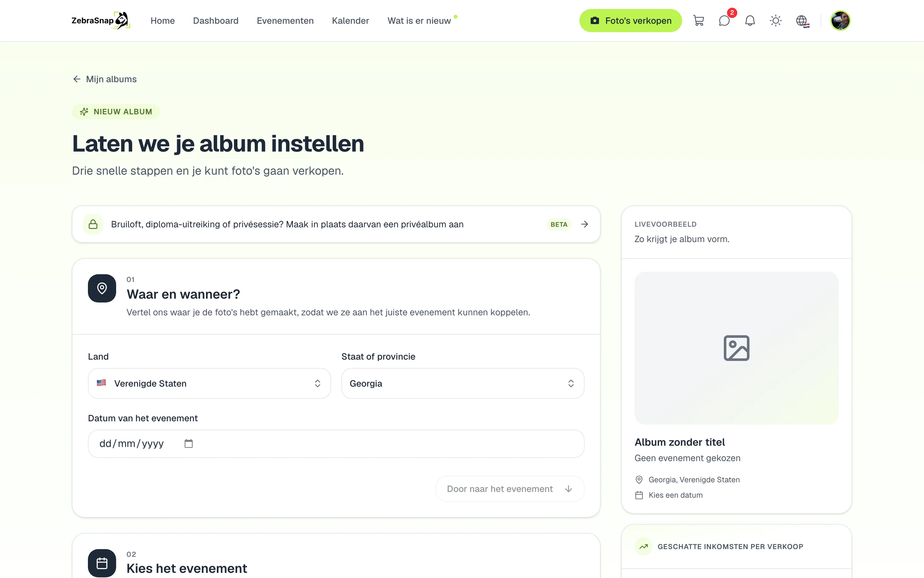Image resolution: width=924 pixels, height=578 pixels.
Task: Expand the Staat of provincie dropdown
Action: click(x=462, y=383)
